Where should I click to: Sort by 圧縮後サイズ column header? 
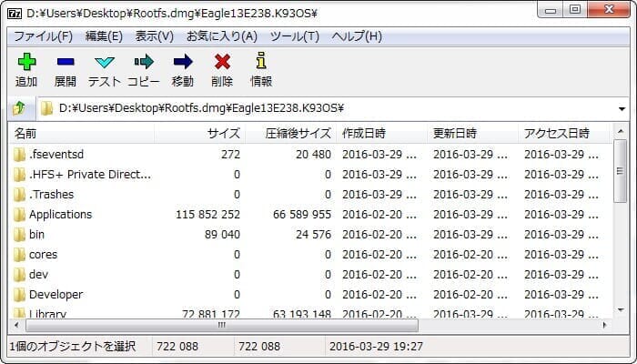coord(290,133)
